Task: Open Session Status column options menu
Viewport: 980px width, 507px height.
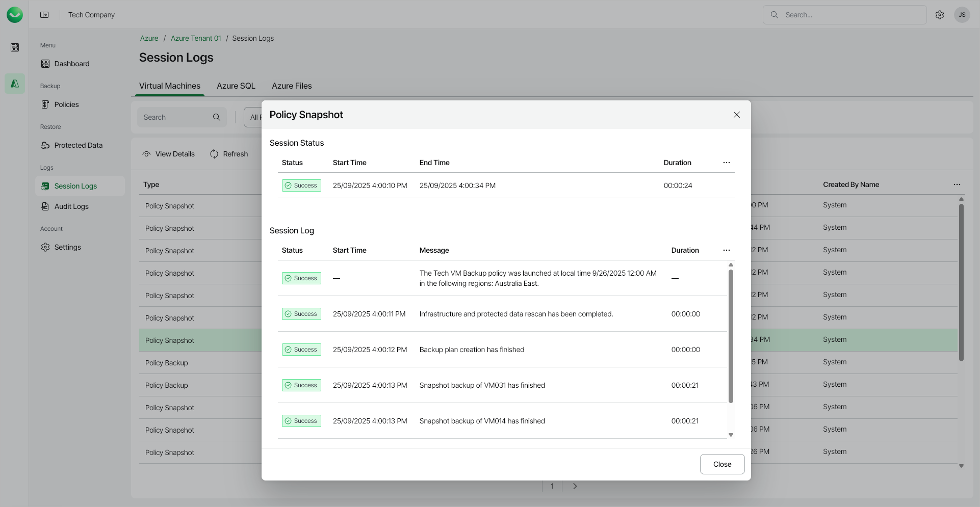Action: tap(726, 163)
